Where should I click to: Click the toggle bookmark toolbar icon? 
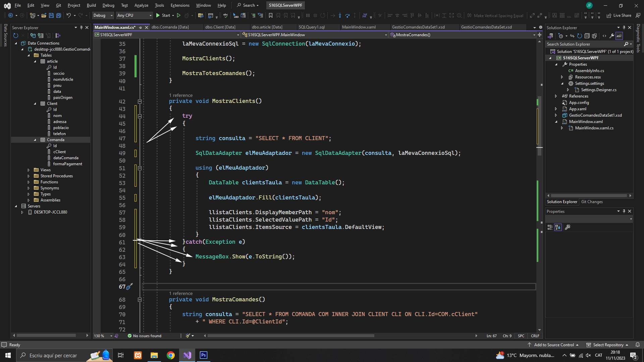(271, 15)
